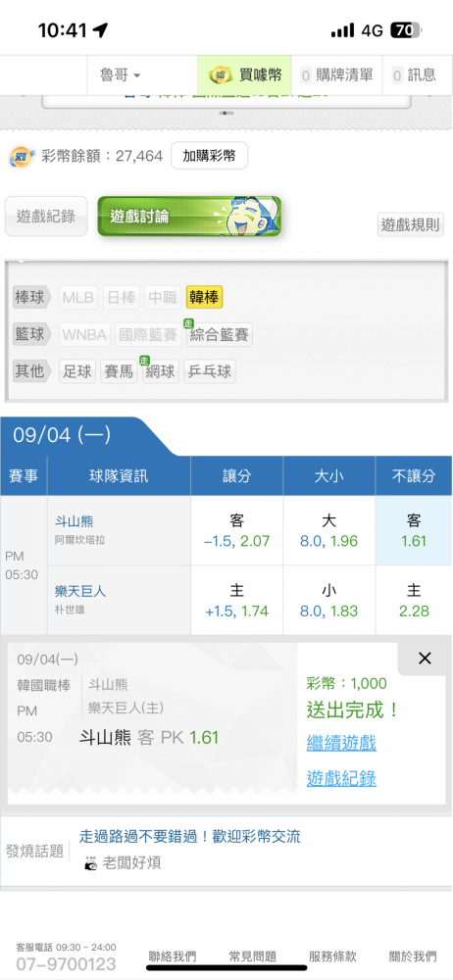Expand the 魯哥 account dropdown
The image size is (453, 980).
121,75
